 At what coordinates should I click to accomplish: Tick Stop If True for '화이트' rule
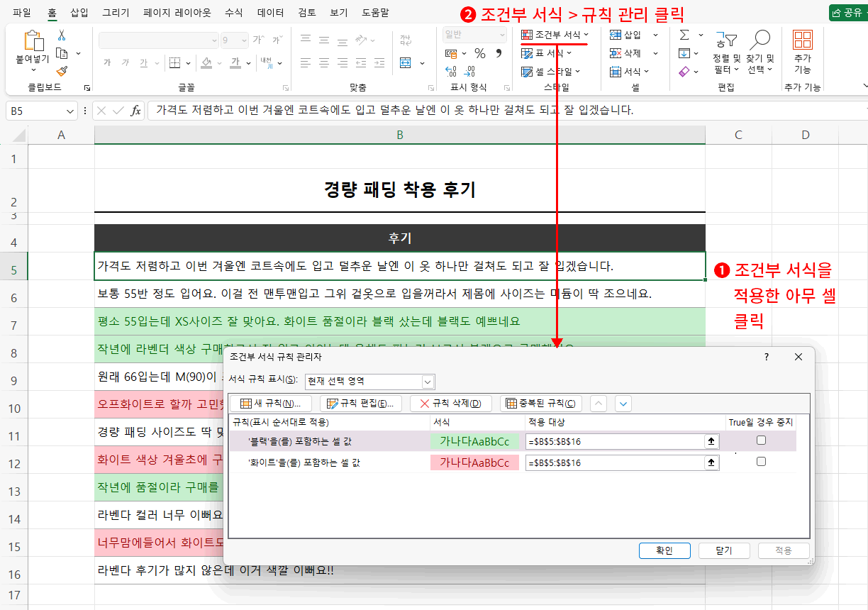tap(761, 462)
